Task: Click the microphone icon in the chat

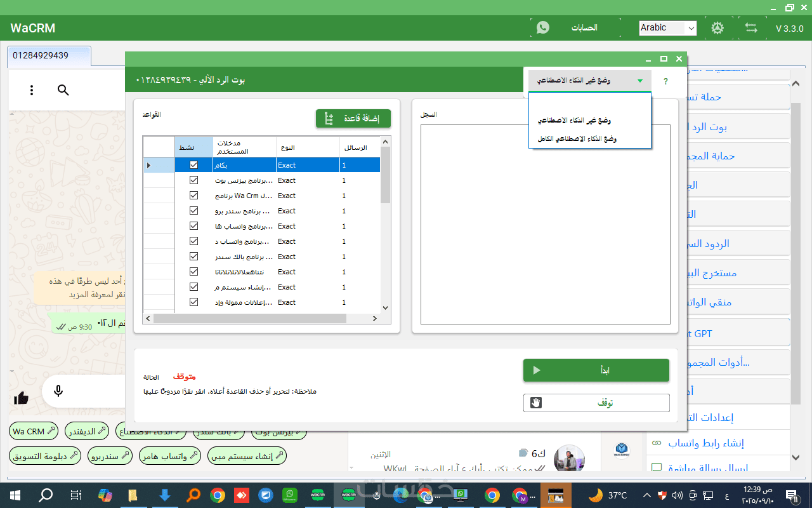Action: [58, 391]
